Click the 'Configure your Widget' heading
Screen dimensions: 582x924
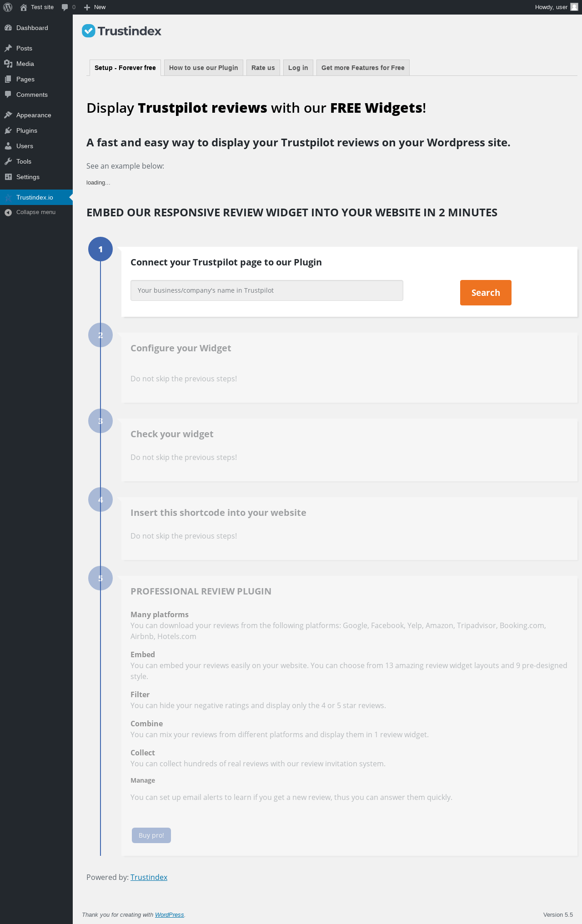[x=181, y=348]
